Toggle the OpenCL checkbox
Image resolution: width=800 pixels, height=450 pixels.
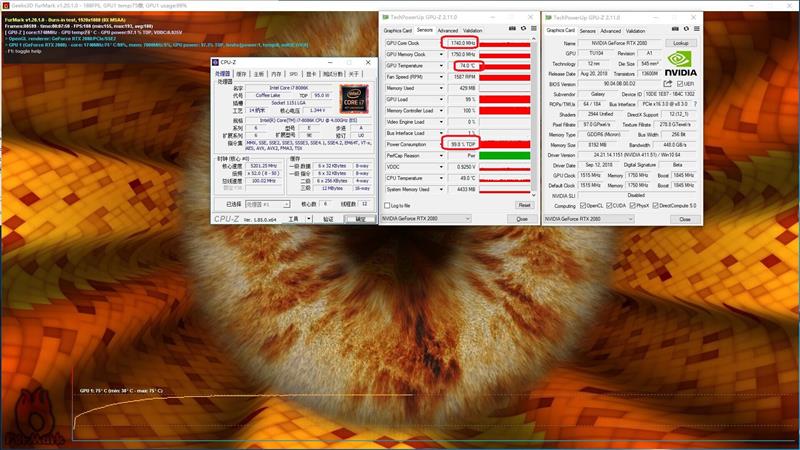click(x=583, y=206)
